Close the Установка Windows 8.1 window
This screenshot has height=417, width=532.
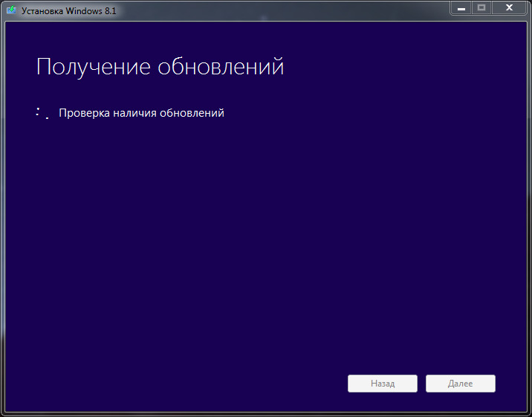click(x=509, y=7)
